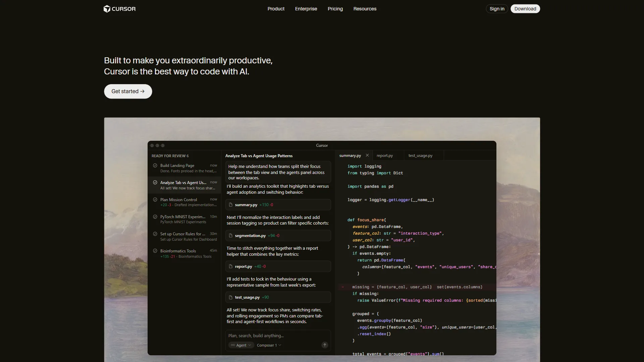Click the red minus diff marker in the gutter

pyautogui.click(x=342, y=287)
